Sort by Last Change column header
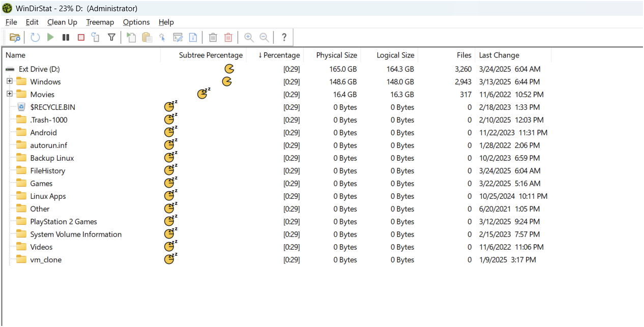644x327 pixels. pyautogui.click(x=513, y=55)
